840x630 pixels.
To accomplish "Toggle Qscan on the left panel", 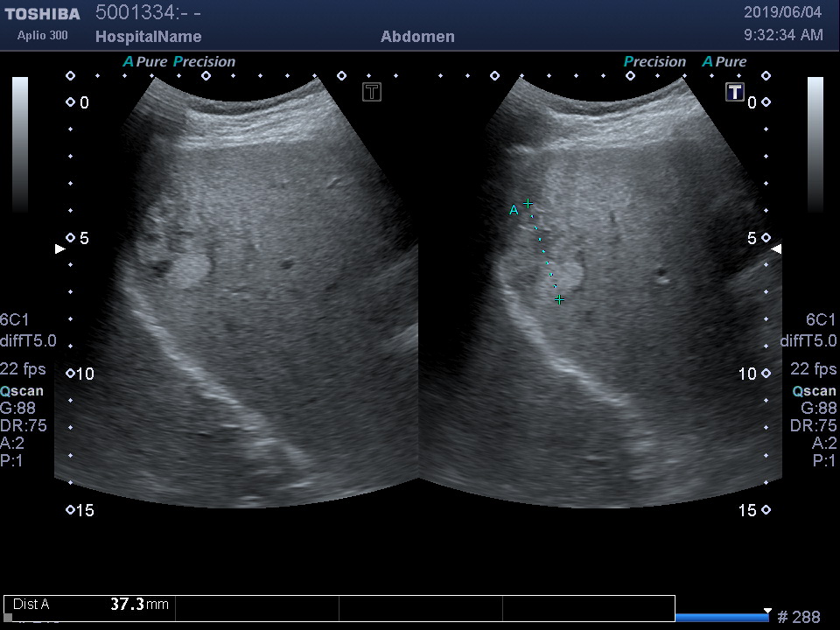I will click(x=24, y=391).
